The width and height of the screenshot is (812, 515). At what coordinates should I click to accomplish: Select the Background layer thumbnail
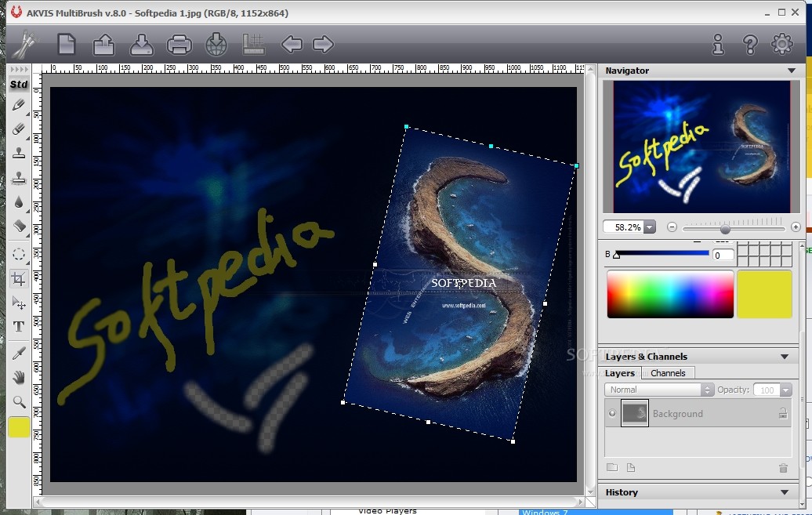[x=634, y=413]
